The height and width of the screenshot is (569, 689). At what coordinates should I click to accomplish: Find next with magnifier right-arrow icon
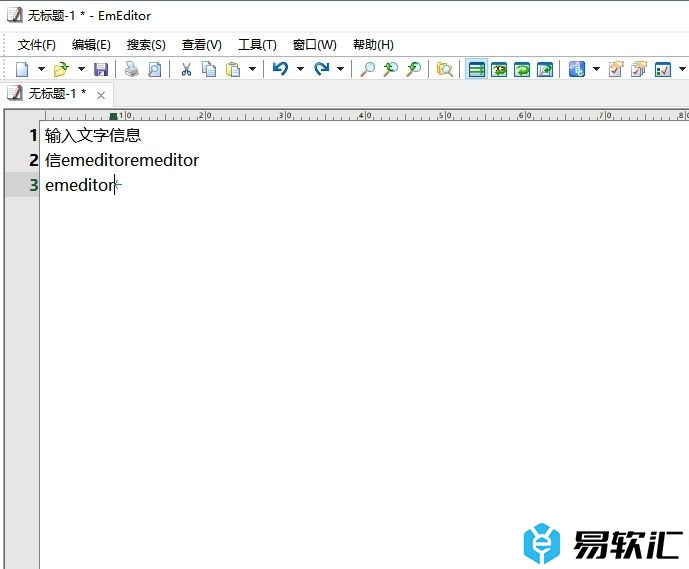coord(413,69)
